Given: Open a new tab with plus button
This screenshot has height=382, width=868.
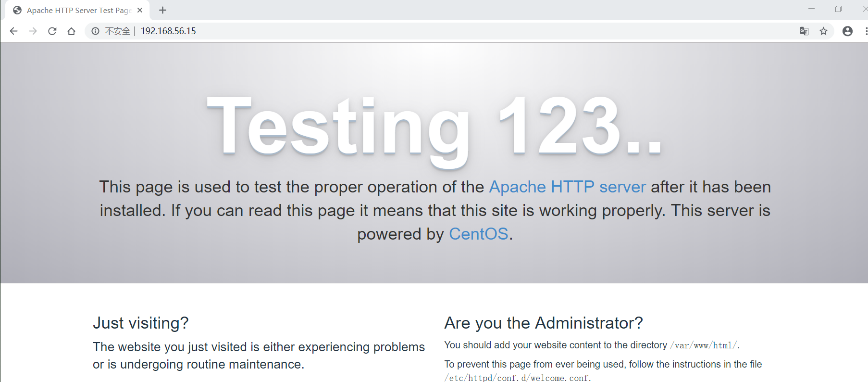Looking at the screenshot, I should (x=162, y=10).
